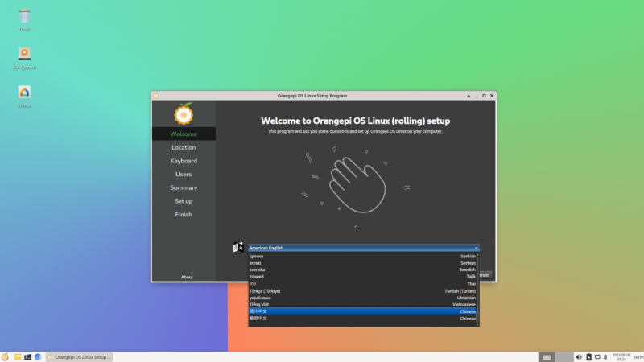The width and height of the screenshot is (644, 362).
Task: Open the American English language combo box
Action: [364, 248]
